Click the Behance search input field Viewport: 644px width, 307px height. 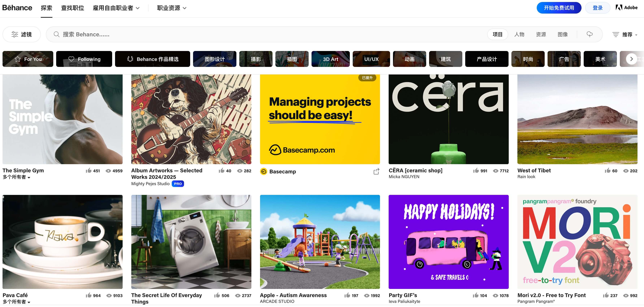[x=250, y=34]
